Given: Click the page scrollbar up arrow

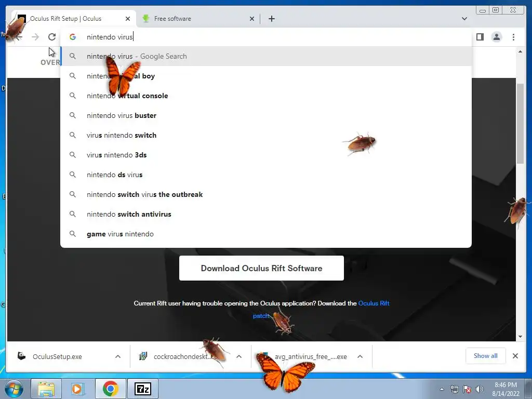Looking at the screenshot, I should pos(520,51).
